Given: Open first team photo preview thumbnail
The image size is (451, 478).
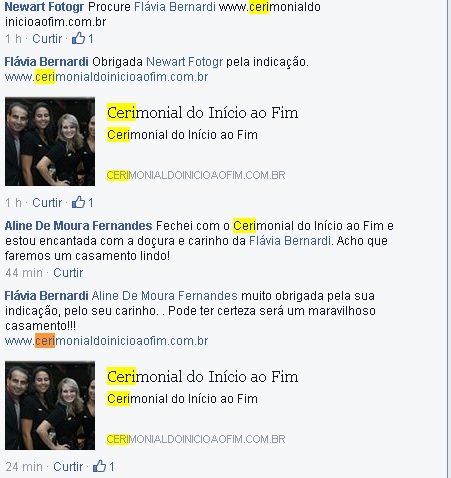Looking at the screenshot, I should pyautogui.click(x=50, y=141).
